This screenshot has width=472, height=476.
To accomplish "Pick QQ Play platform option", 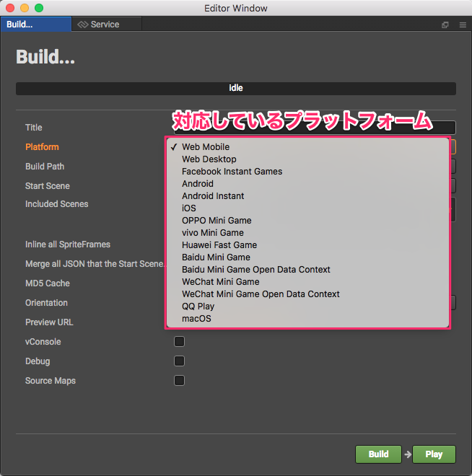I will (307, 307).
